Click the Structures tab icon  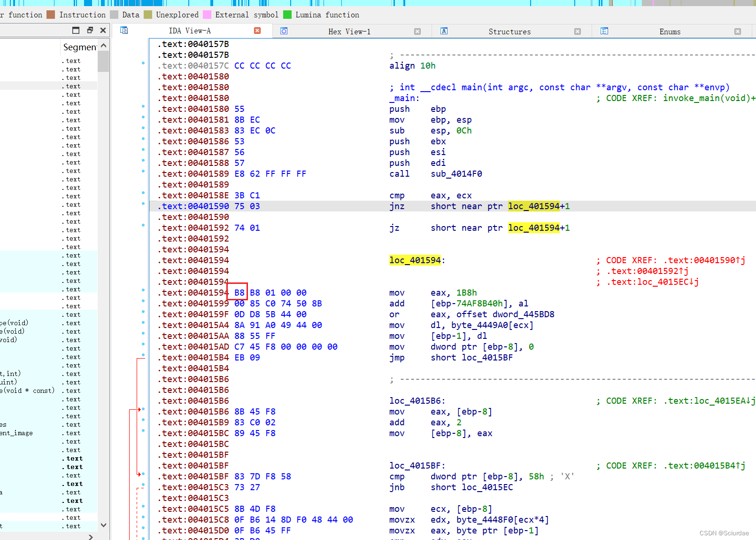pos(444,31)
